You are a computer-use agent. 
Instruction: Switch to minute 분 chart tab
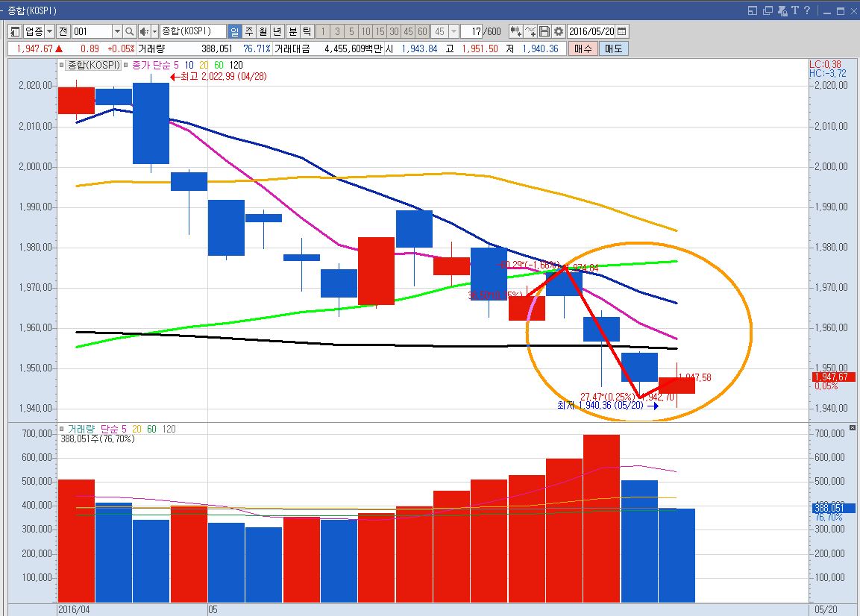(x=292, y=31)
